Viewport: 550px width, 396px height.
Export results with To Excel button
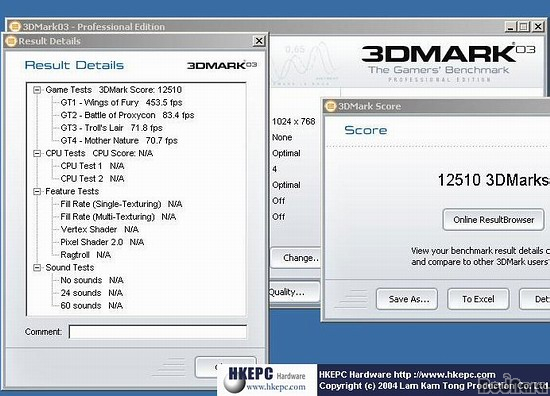click(x=478, y=299)
